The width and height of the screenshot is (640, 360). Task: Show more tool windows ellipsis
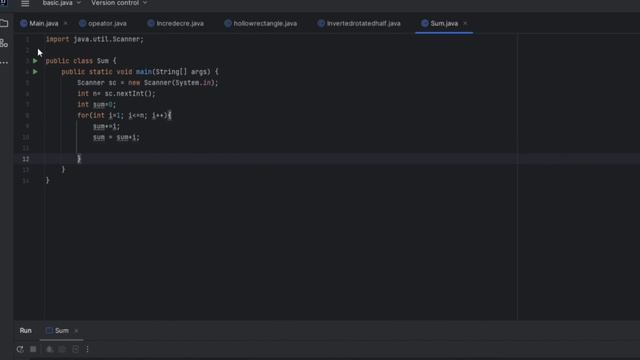click(x=4, y=62)
